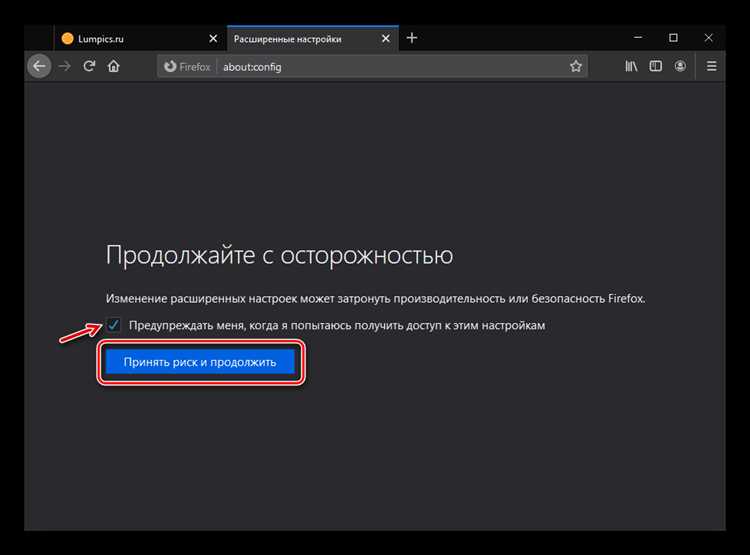Select the Расширенные настройки tab
This screenshot has width=750, height=555.
coord(313,38)
